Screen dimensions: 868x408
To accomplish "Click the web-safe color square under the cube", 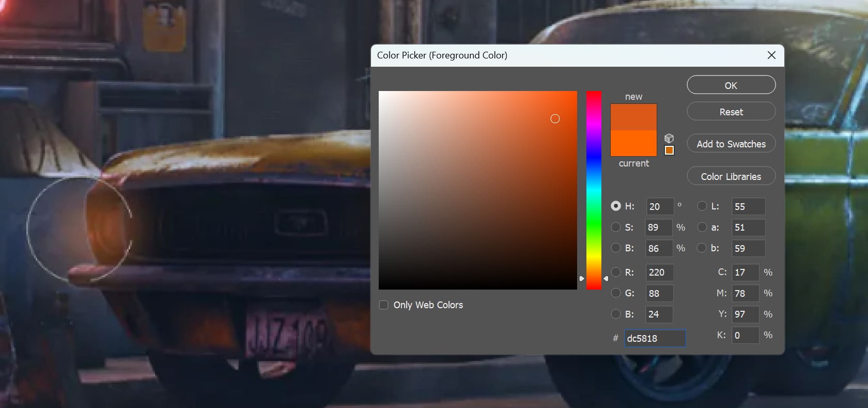I will 669,150.
